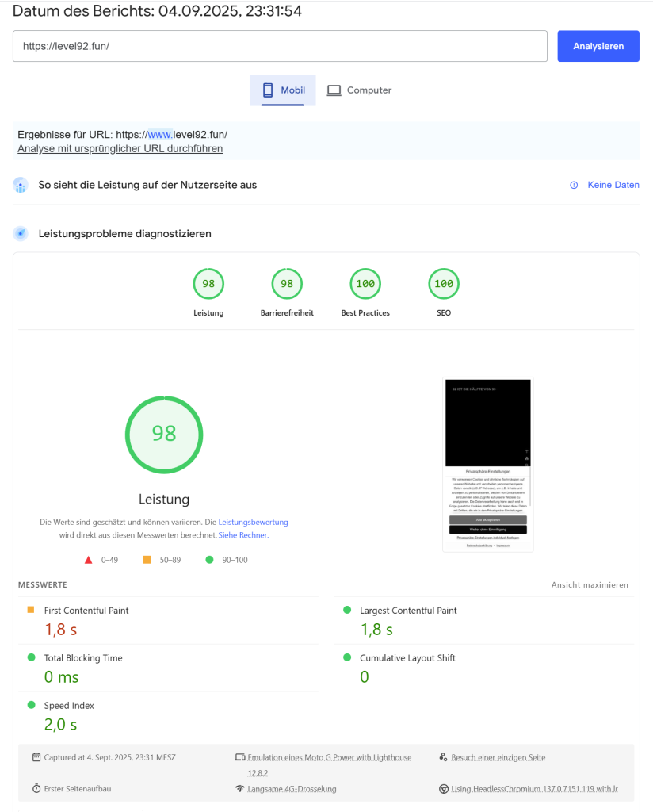
Task: Click the report date 'Datum des Berichts' heading
Action: 157,11
